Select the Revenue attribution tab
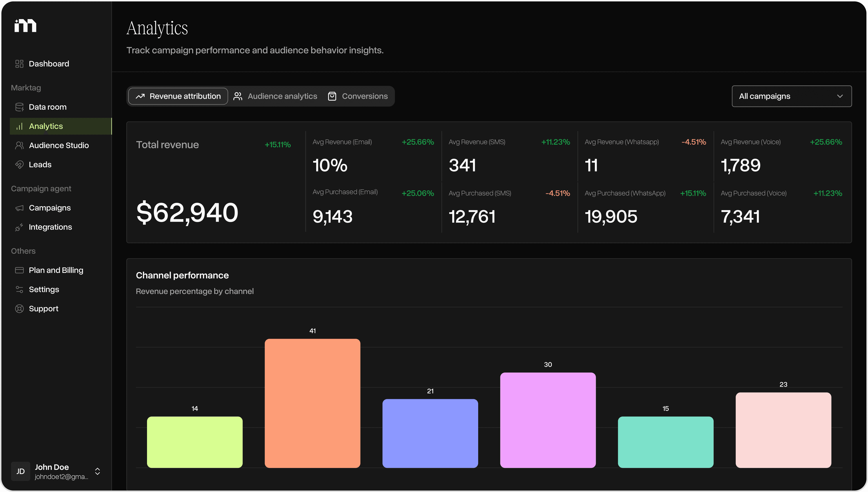 click(x=178, y=96)
